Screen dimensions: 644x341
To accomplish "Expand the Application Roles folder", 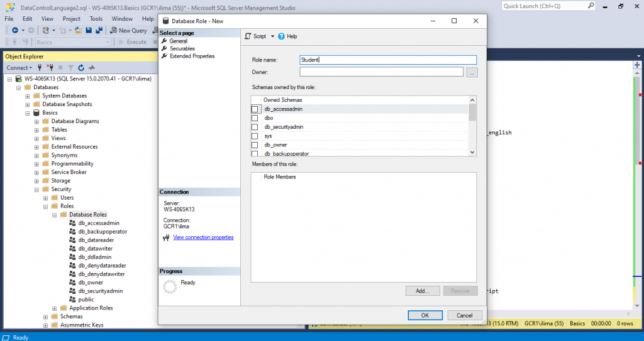I will [54, 308].
